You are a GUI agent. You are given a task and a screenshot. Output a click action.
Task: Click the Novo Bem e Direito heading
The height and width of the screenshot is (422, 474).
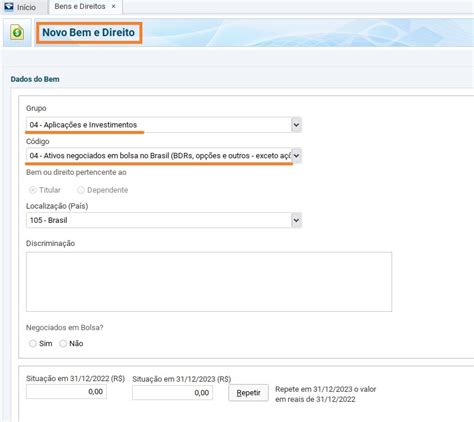pyautogui.click(x=89, y=32)
